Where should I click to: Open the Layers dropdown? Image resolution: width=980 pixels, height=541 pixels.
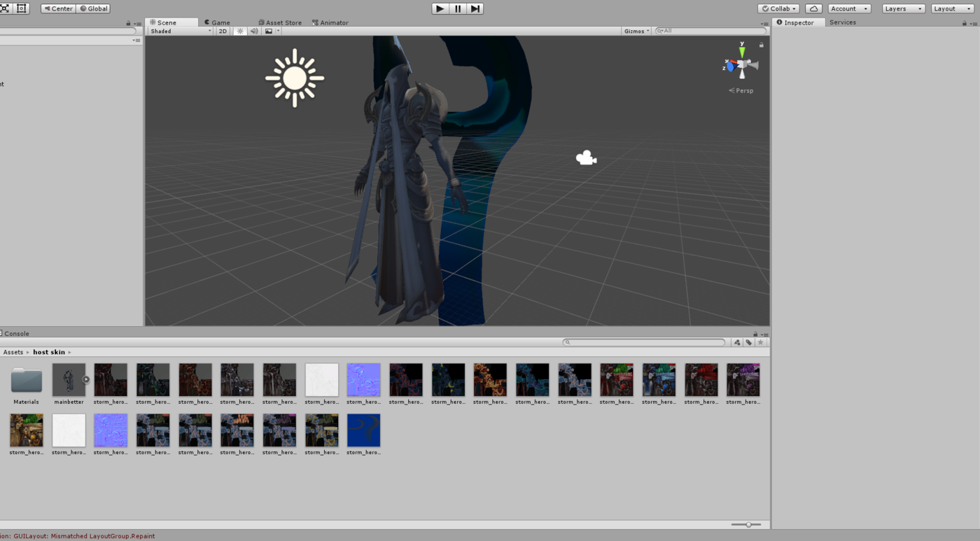(x=904, y=8)
